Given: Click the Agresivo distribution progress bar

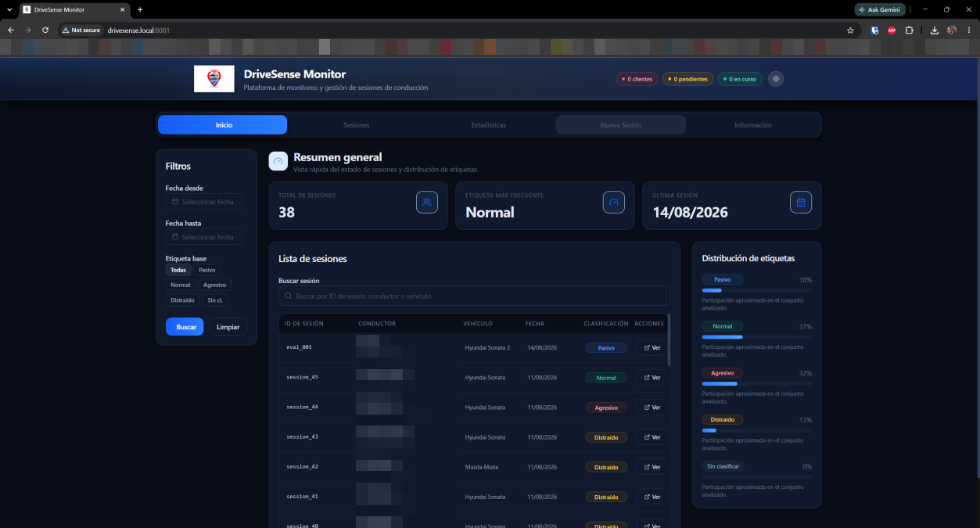Looking at the screenshot, I should [756, 384].
